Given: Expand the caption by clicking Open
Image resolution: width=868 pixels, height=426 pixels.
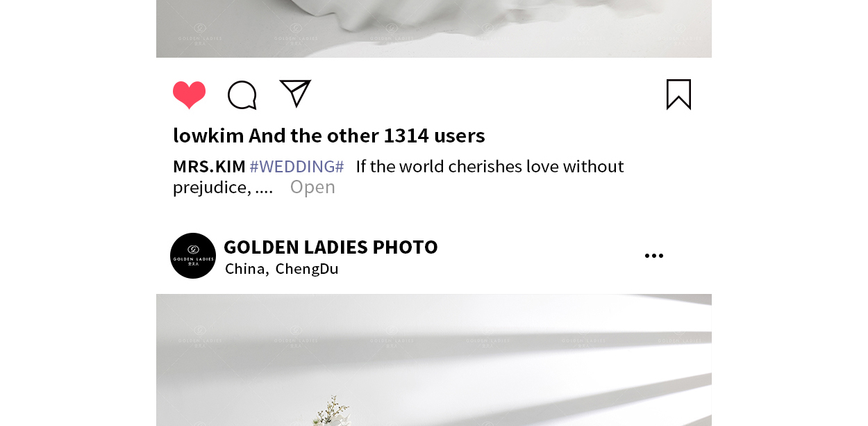Looking at the screenshot, I should pyautogui.click(x=312, y=187).
